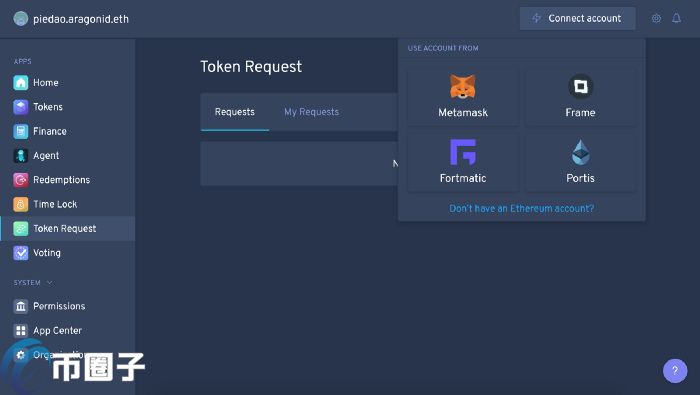Follow Don't have an Ethereum account link

click(521, 208)
